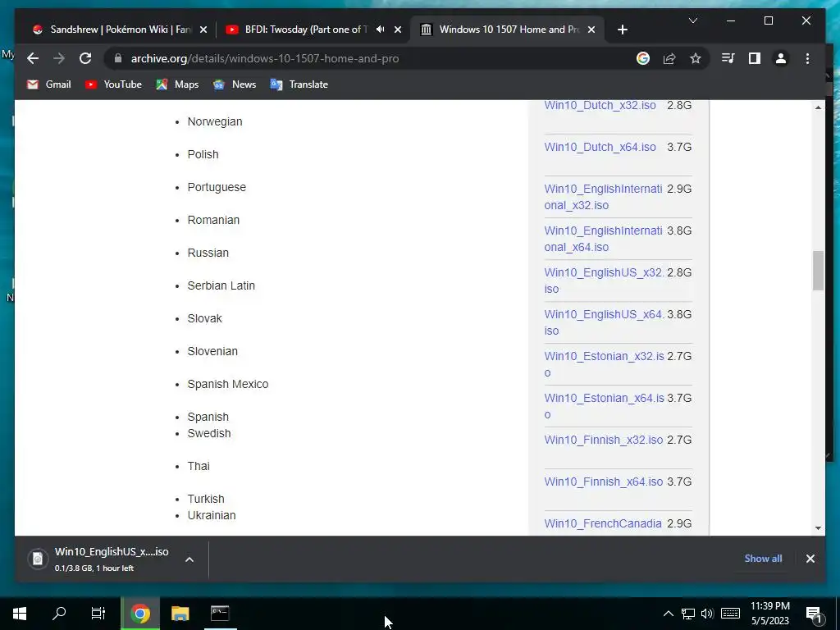Open tab search dropdown chevron

(692, 21)
